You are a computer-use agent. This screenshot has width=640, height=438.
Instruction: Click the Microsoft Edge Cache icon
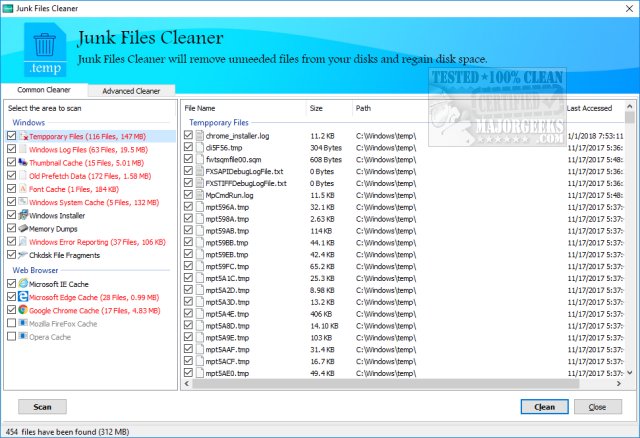[23, 297]
